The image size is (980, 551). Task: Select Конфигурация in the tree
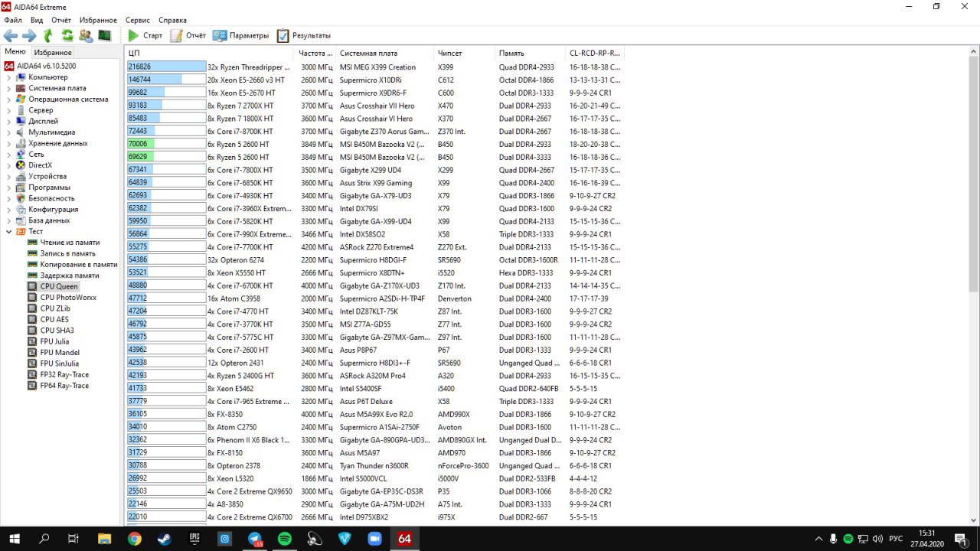point(53,209)
